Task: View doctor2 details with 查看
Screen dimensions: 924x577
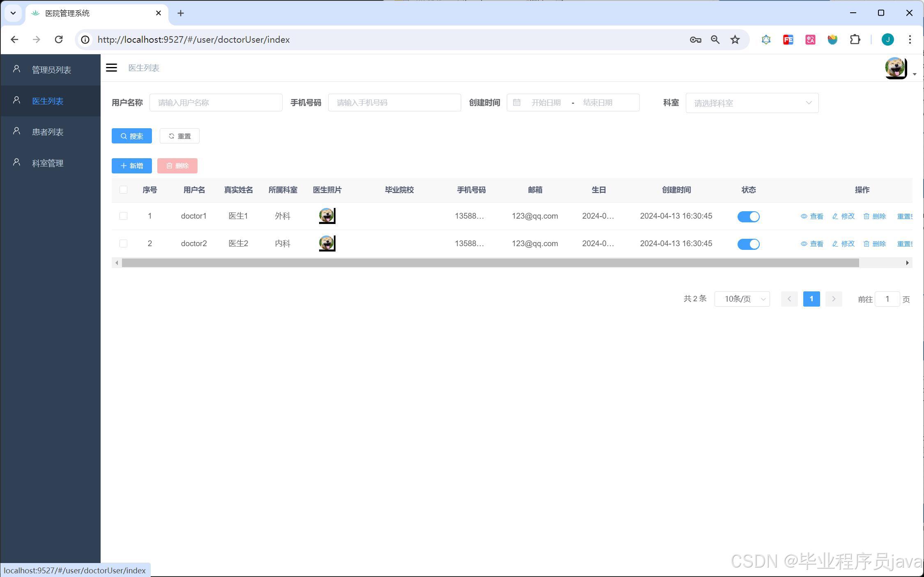Action: point(812,244)
